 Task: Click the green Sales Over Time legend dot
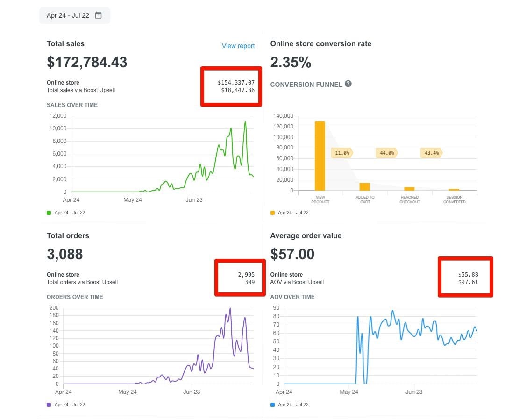tap(49, 212)
